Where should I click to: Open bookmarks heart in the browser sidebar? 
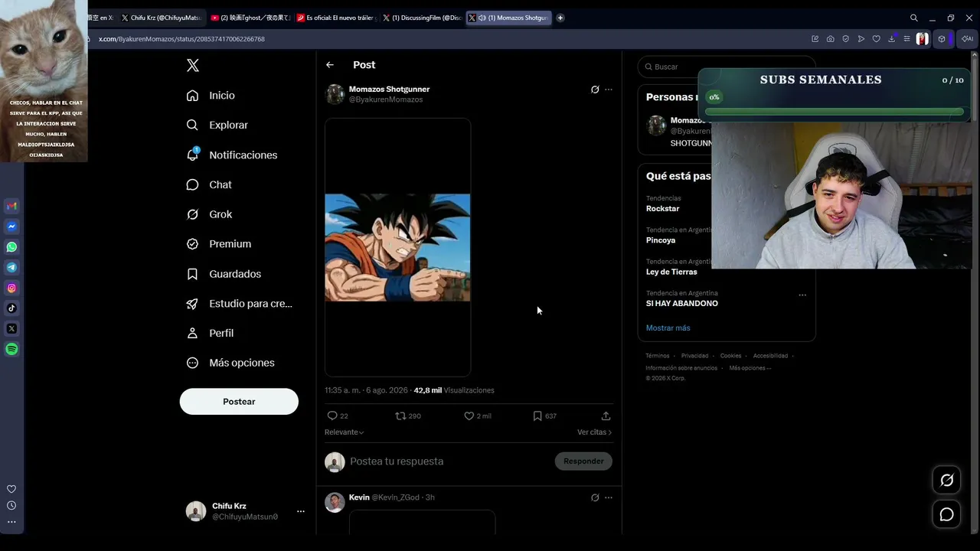(x=11, y=489)
